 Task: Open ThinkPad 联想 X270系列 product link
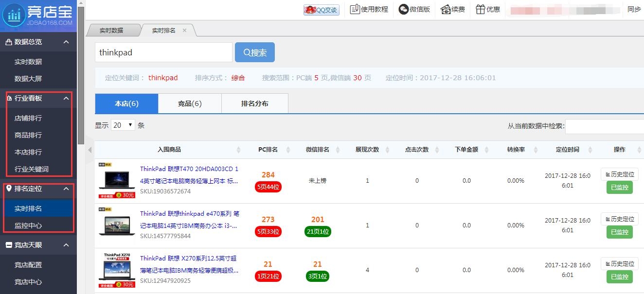click(x=190, y=264)
